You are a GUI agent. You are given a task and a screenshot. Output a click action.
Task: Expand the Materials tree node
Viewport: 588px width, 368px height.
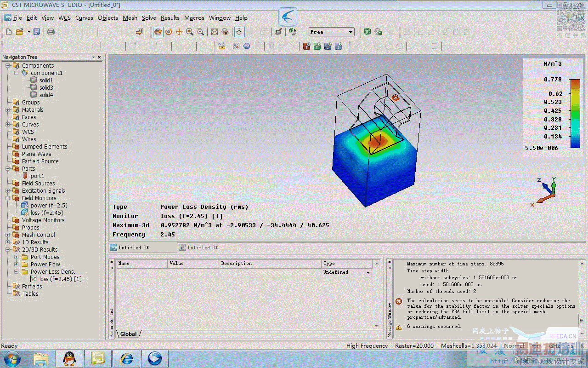(8, 110)
